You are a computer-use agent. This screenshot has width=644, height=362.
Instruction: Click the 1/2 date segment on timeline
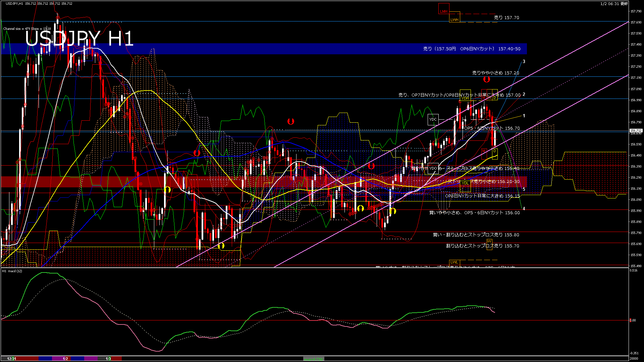pyautogui.click(x=65, y=359)
